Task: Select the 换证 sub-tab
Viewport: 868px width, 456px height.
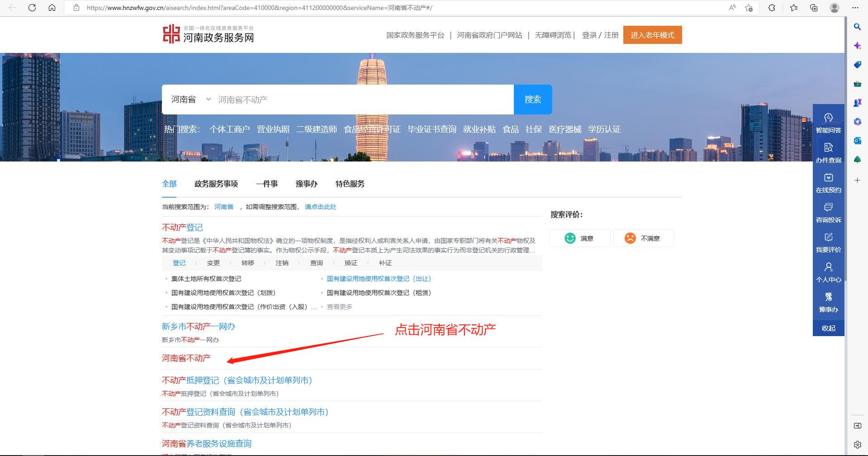Action: click(351, 263)
